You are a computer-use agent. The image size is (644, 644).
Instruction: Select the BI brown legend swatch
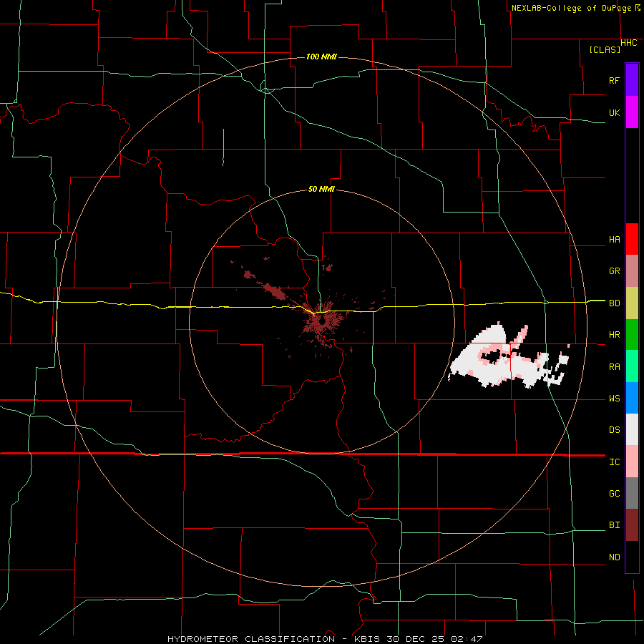pos(632,525)
